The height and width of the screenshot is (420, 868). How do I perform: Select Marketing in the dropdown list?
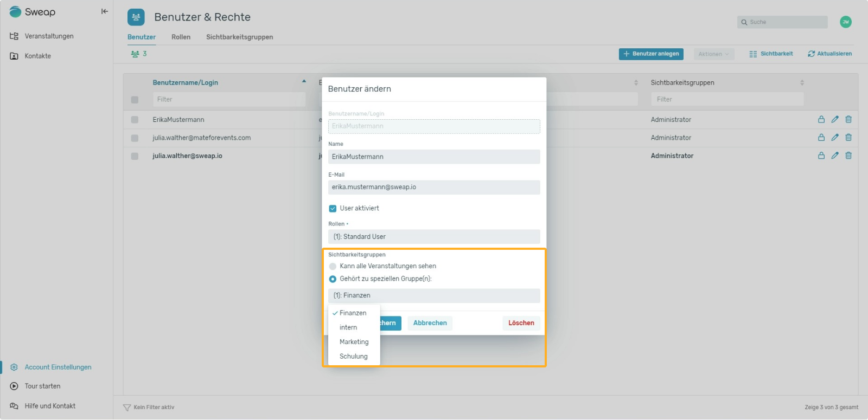pyautogui.click(x=354, y=342)
